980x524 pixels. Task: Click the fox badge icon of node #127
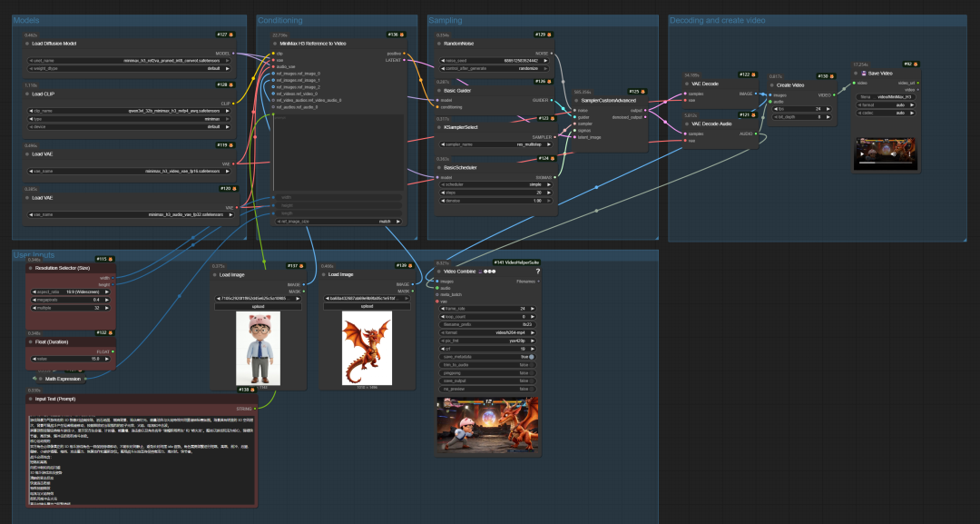tap(231, 35)
